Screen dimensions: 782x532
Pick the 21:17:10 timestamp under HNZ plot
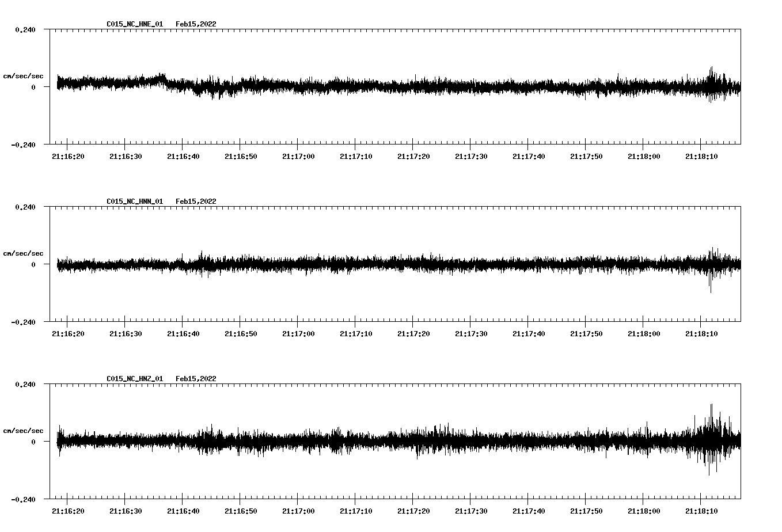[x=356, y=511]
